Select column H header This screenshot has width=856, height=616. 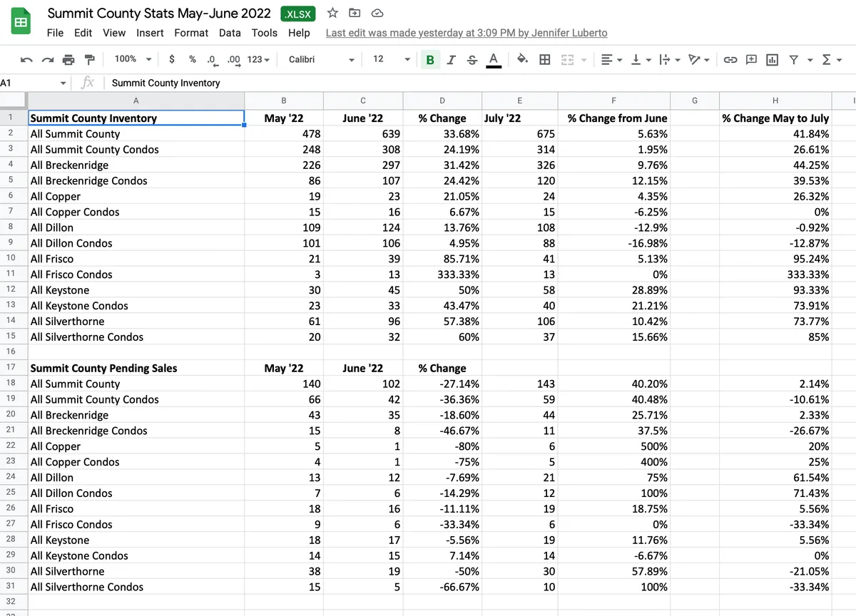(x=775, y=101)
